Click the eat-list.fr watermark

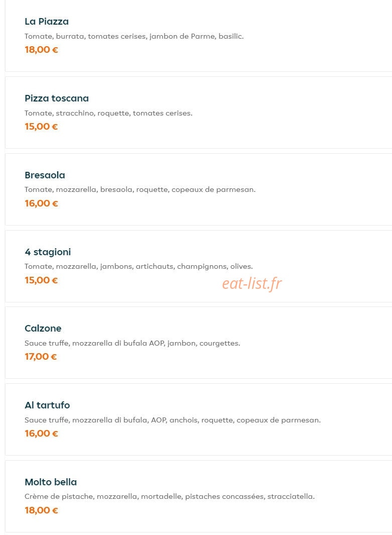[x=252, y=283]
